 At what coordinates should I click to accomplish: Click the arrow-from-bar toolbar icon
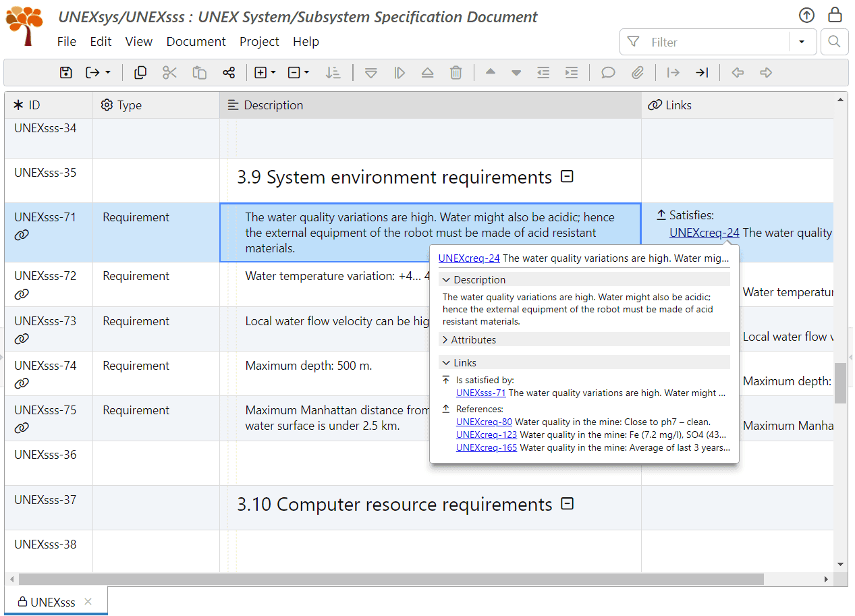point(673,73)
